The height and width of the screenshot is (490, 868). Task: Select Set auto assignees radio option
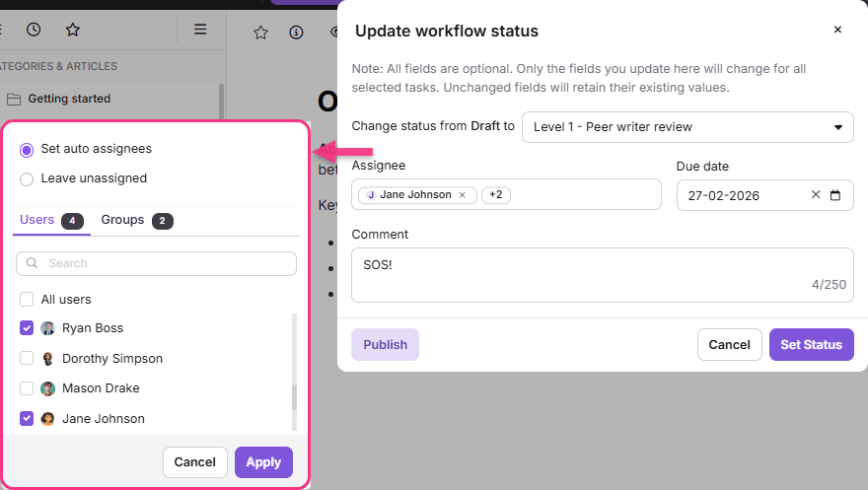click(27, 150)
